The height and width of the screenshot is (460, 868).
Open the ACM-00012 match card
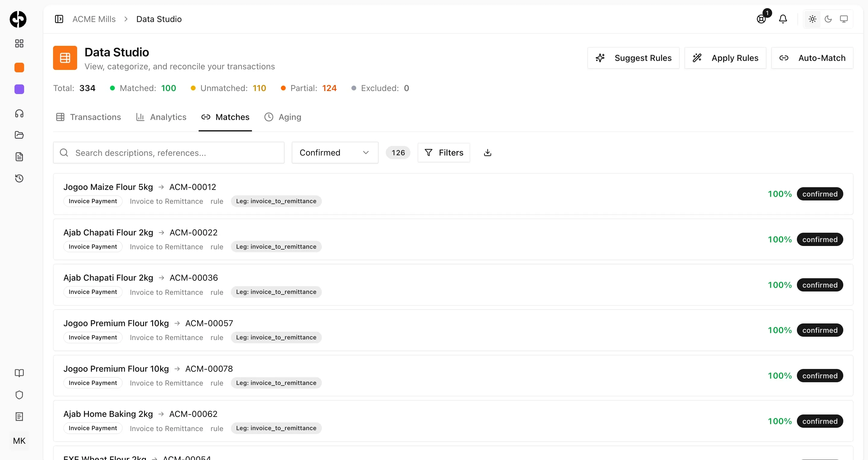453,194
